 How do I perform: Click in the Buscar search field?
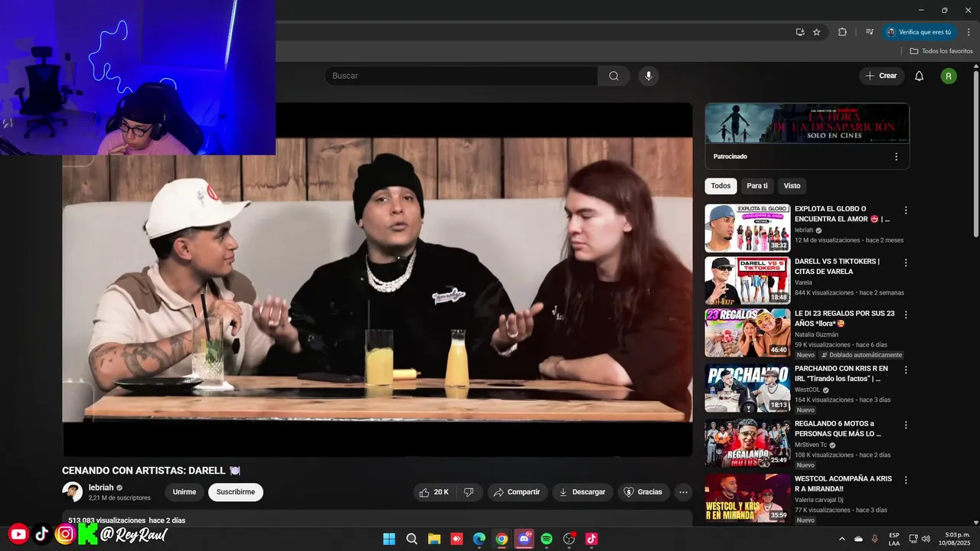click(462, 76)
